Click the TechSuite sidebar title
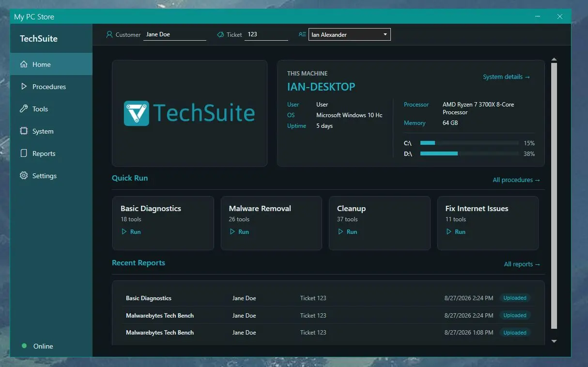 pos(39,39)
